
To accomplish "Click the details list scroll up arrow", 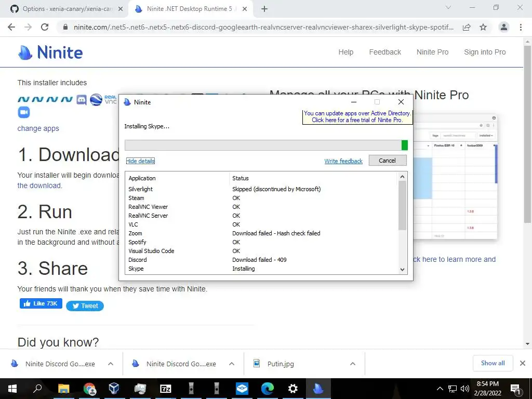I will pos(403,177).
